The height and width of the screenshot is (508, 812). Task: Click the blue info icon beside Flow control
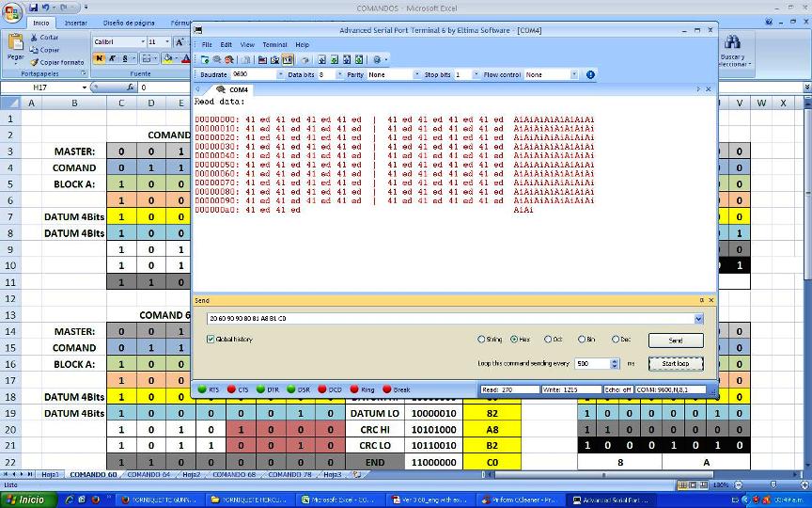pos(590,74)
